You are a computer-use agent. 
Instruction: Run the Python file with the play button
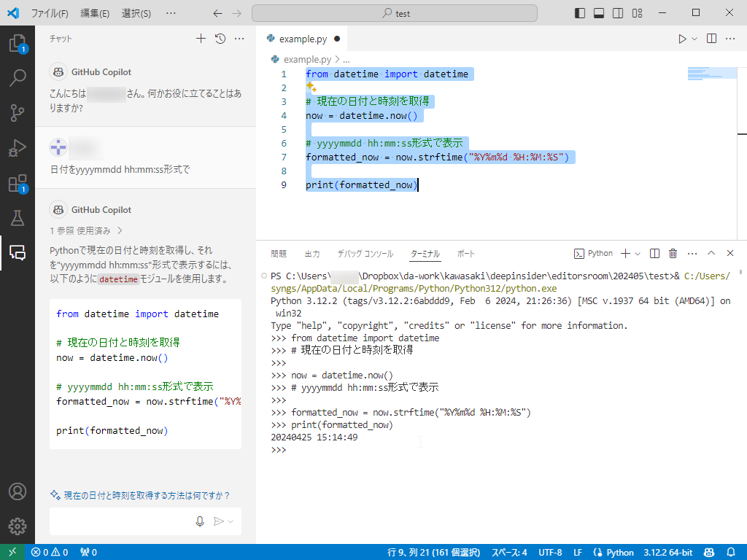681,38
